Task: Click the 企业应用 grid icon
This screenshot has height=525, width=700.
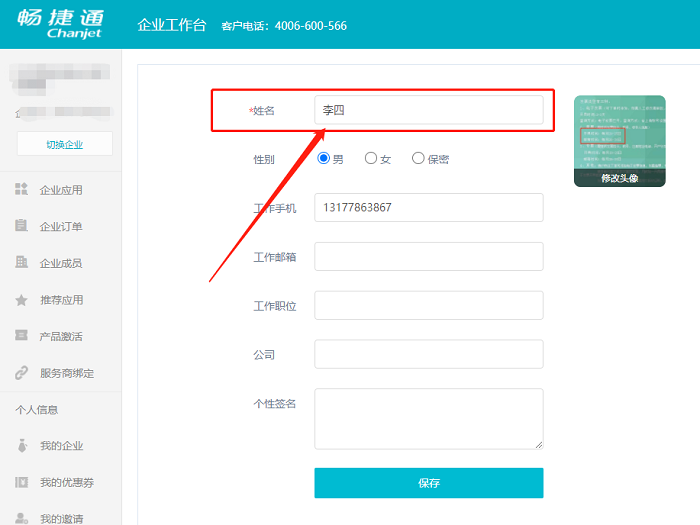Action: pos(21,189)
